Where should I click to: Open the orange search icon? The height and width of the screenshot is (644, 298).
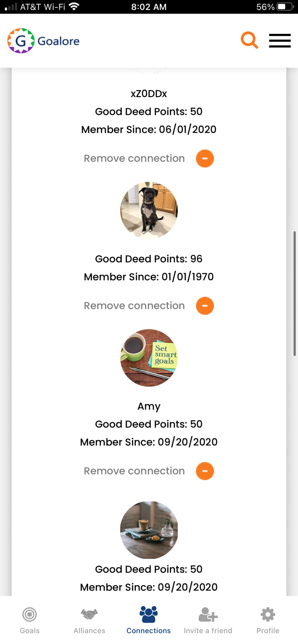[x=249, y=41]
